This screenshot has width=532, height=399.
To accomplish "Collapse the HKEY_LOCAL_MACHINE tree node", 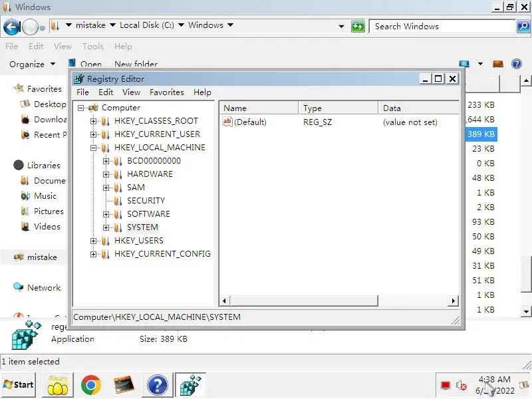I will pyautogui.click(x=93, y=148).
